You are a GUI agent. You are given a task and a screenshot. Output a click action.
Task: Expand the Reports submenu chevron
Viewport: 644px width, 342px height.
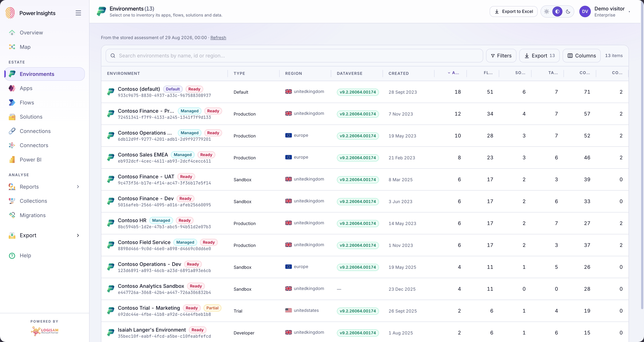[78, 187]
